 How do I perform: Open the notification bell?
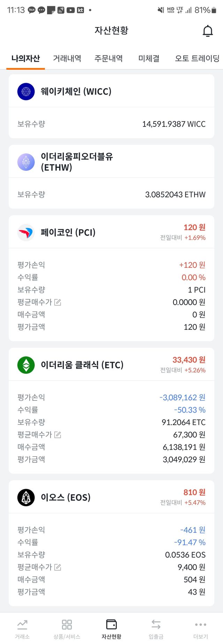[x=208, y=31]
